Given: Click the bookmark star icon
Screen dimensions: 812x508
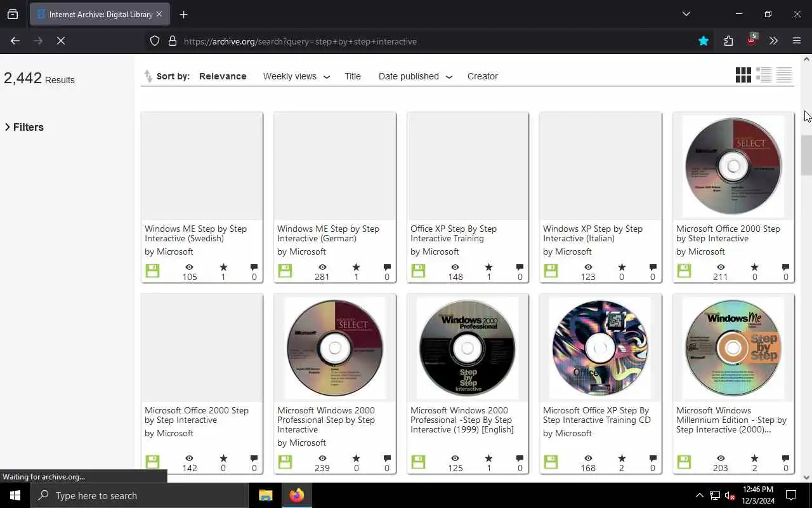Looking at the screenshot, I should (x=704, y=41).
